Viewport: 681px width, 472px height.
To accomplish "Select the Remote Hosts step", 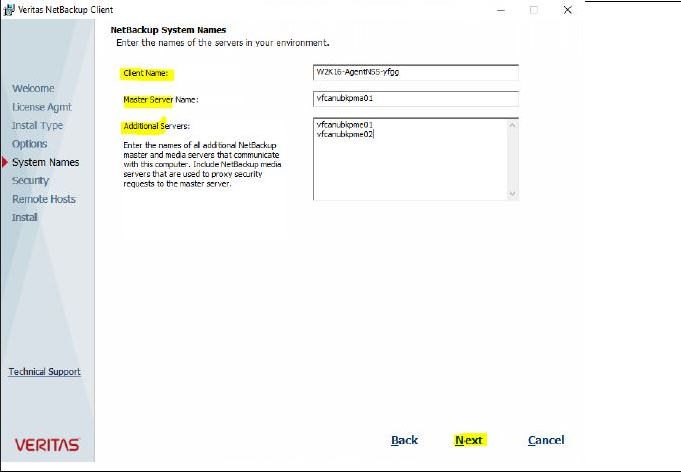I will (44, 199).
